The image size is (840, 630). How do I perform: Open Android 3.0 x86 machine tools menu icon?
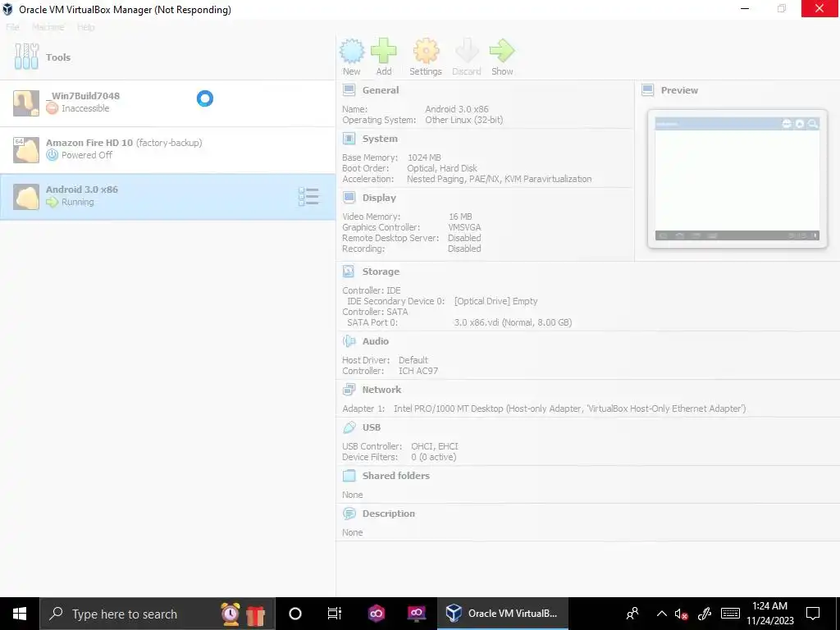[x=308, y=197]
